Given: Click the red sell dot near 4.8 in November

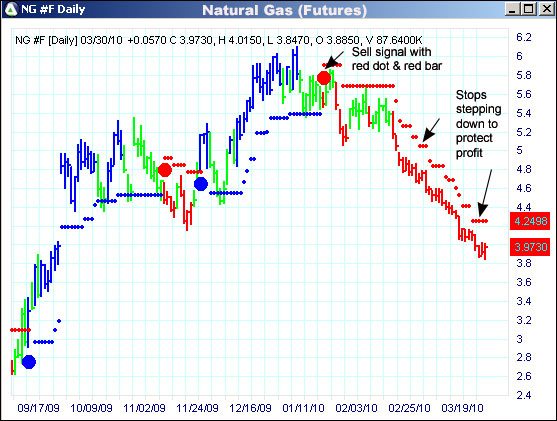Looking at the screenshot, I should coord(165,170).
